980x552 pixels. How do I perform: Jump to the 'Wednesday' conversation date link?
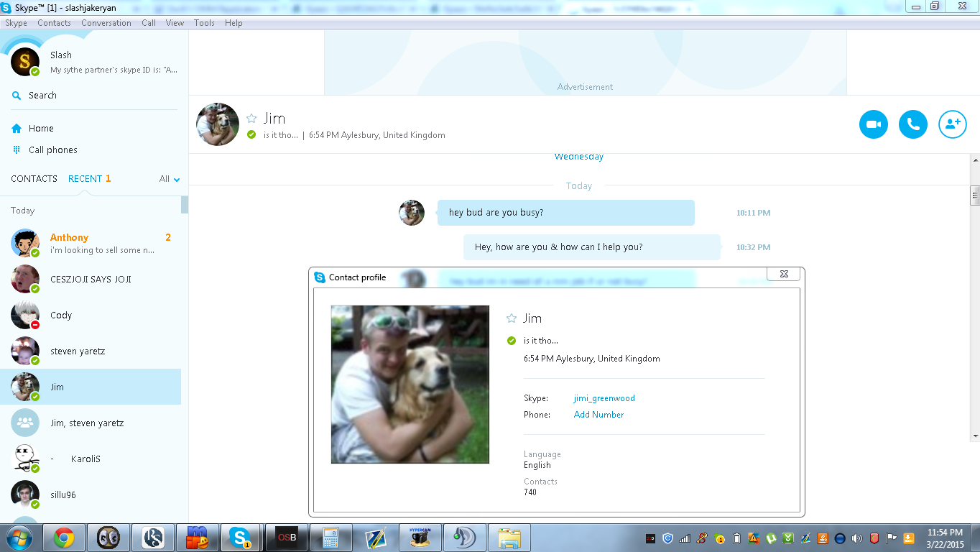pos(579,157)
